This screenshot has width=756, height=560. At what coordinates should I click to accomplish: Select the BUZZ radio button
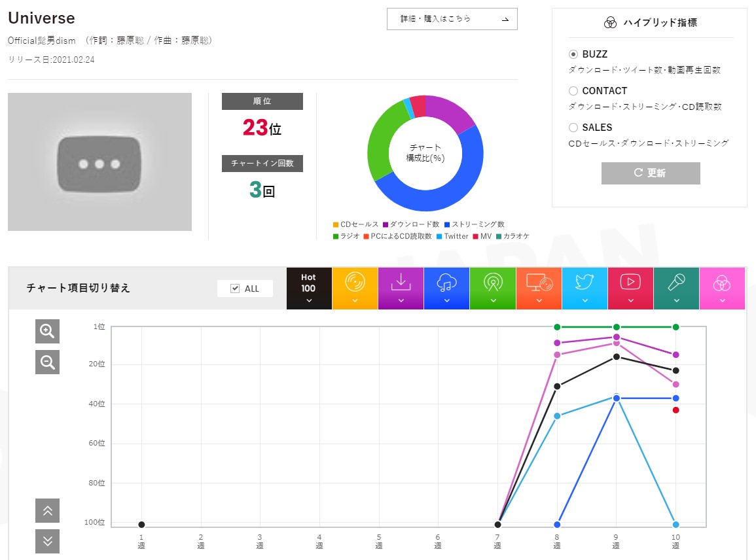pyautogui.click(x=573, y=54)
